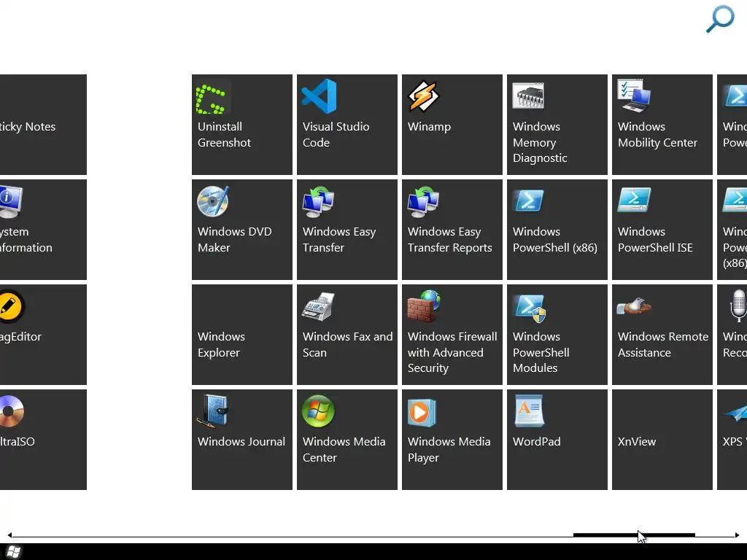Image resolution: width=747 pixels, height=560 pixels.
Task: Click the 'Windows Mobility Center' label
Action: point(657,134)
